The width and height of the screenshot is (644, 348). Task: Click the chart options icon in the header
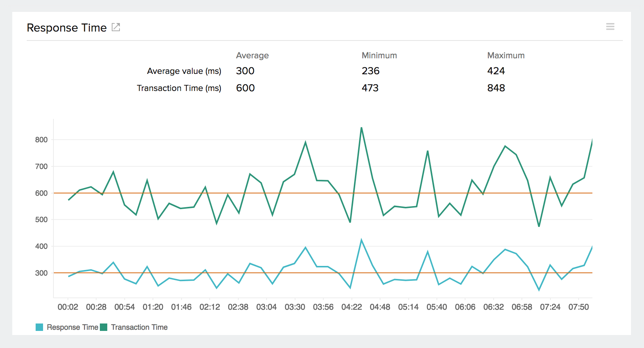611,26
